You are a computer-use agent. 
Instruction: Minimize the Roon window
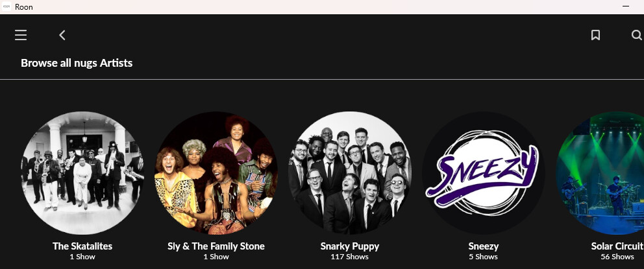[x=626, y=6]
